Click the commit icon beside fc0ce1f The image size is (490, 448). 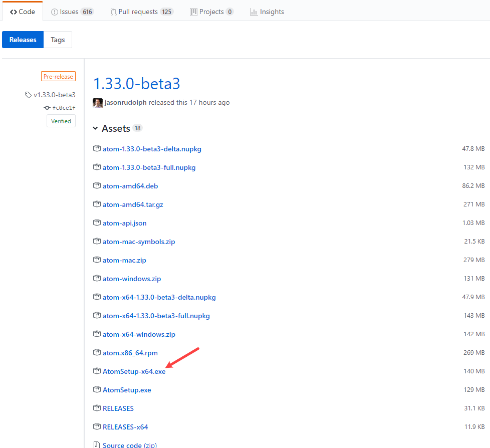tap(47, 108)
